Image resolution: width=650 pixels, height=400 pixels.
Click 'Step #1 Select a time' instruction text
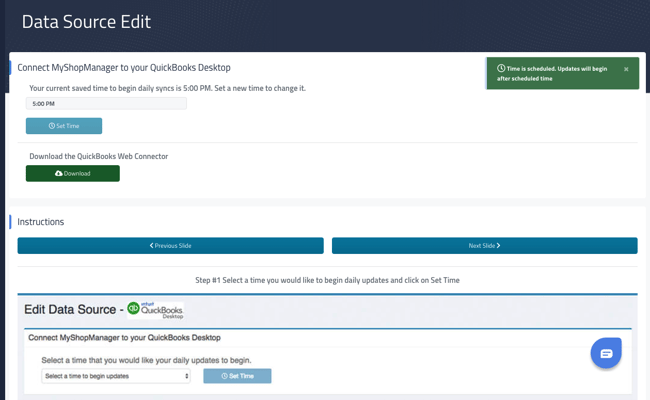coord(327,280)
